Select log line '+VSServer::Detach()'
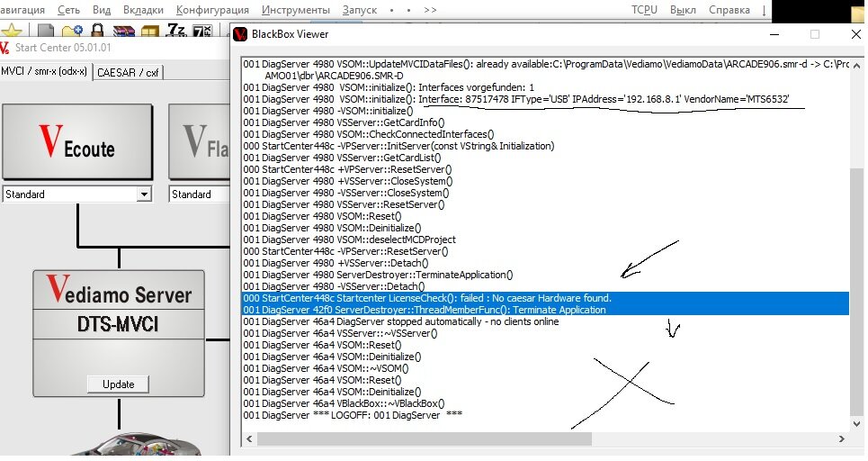Image resolution: width=868 pixels, height=461 pixels. [545, 263]
